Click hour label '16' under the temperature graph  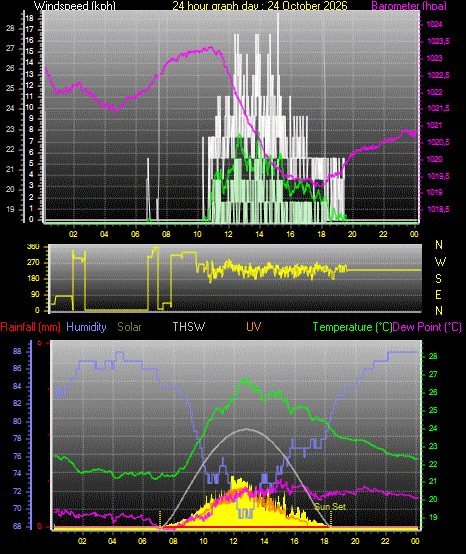[294, 541]
